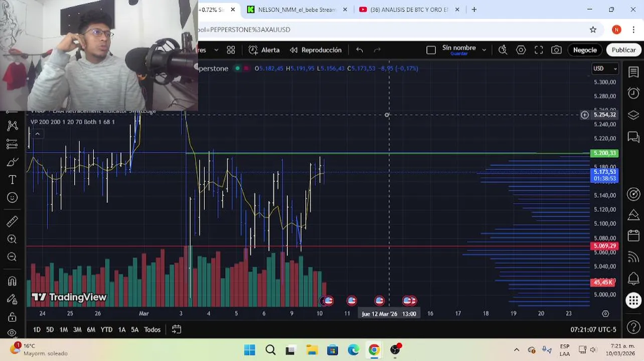Open the Pine mountain icon panel
This screenshot has width=644, height=361.
(633, 215)
